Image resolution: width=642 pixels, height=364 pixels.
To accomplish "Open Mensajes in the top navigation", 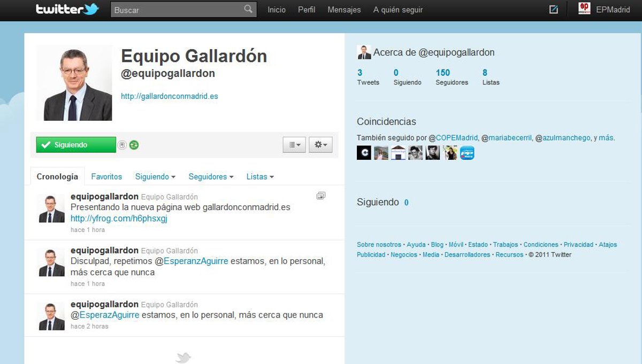I will pyautogui.click(x=344, y=10).
